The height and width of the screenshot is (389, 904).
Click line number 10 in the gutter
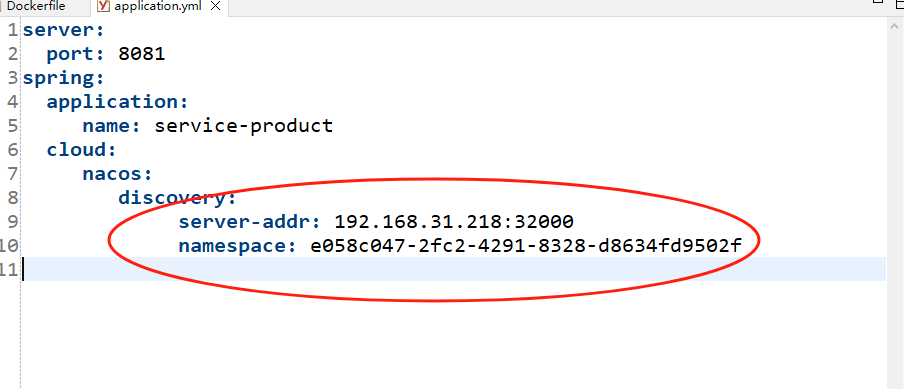click(x=9, y=246)
